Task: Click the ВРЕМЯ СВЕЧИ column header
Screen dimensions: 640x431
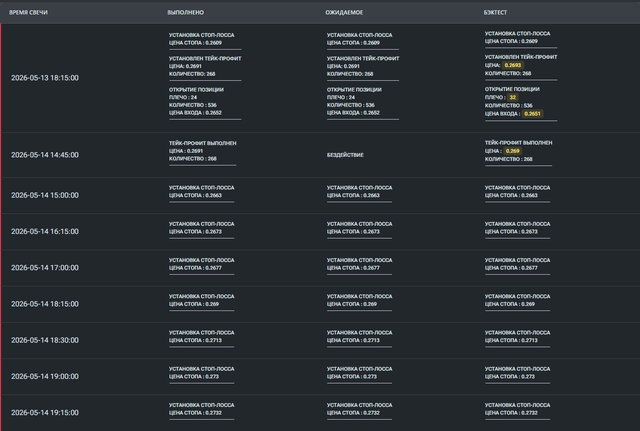Action: pyautogui.click(x=28, y=12)
